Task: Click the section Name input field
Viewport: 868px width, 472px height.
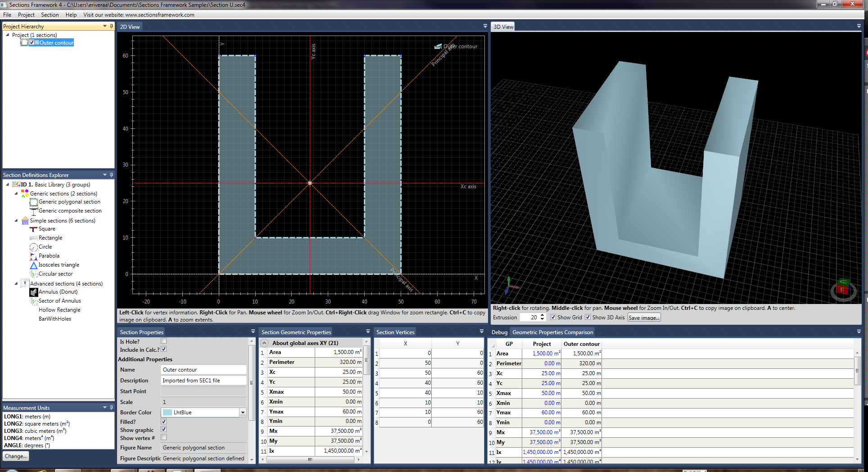Action: click(203, 370)
